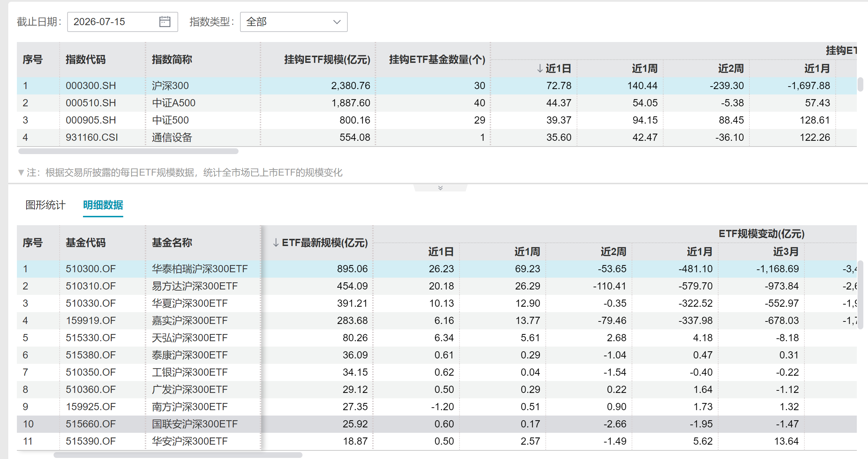Click index code 000300.SH
This screenshot has height=459, width=868.
click(91, 85)
